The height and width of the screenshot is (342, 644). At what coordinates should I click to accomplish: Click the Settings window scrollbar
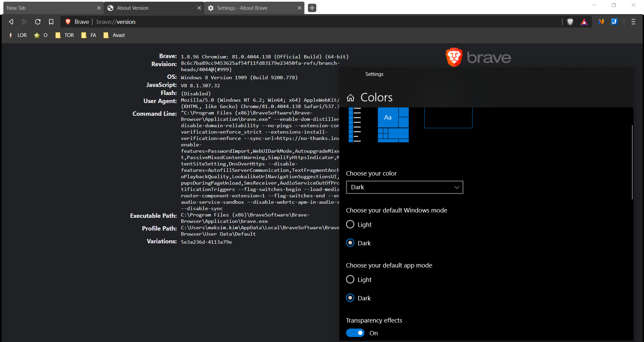(x=632, y=162)
